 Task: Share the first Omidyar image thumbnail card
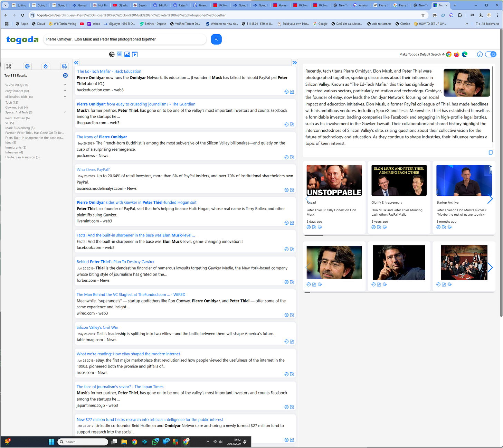(x=309, y=284)
